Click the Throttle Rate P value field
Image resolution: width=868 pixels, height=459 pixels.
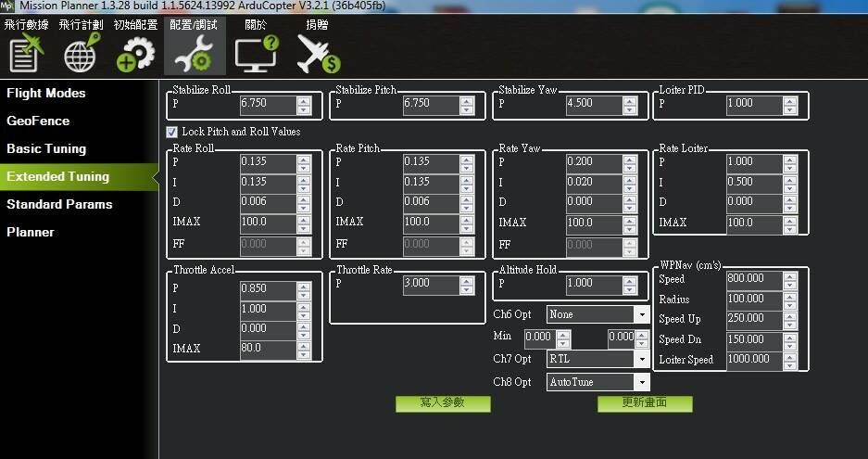(432, 285)
